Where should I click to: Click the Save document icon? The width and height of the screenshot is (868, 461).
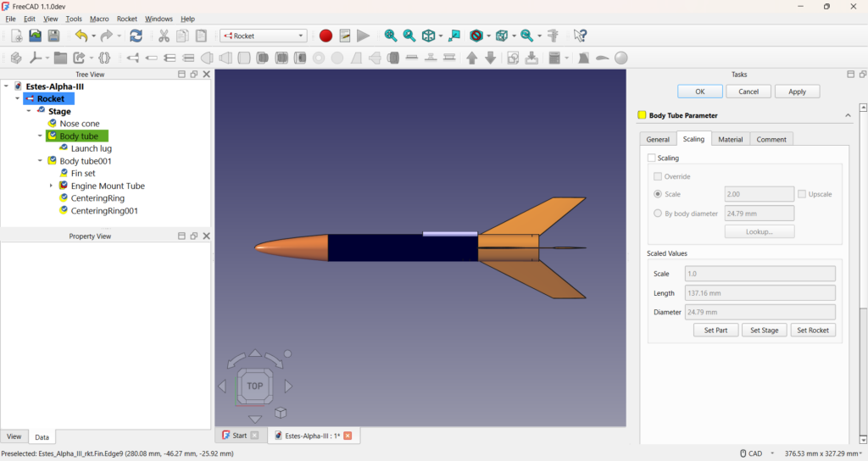pyautogui.click(x=53, y=36)
